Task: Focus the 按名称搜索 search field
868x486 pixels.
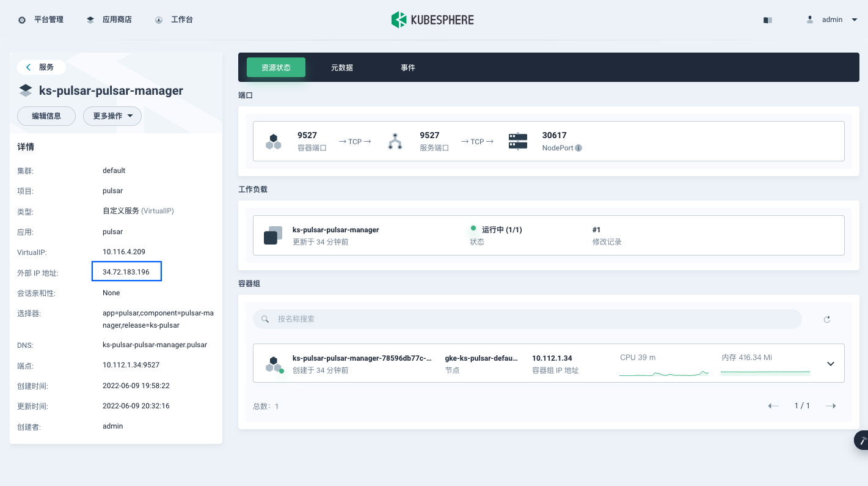Action: (527, 319)
